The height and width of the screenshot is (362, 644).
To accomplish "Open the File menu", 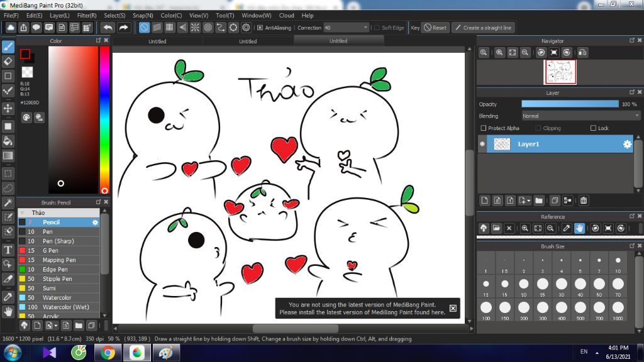I will pyautogui.click(x=11, y=15).
